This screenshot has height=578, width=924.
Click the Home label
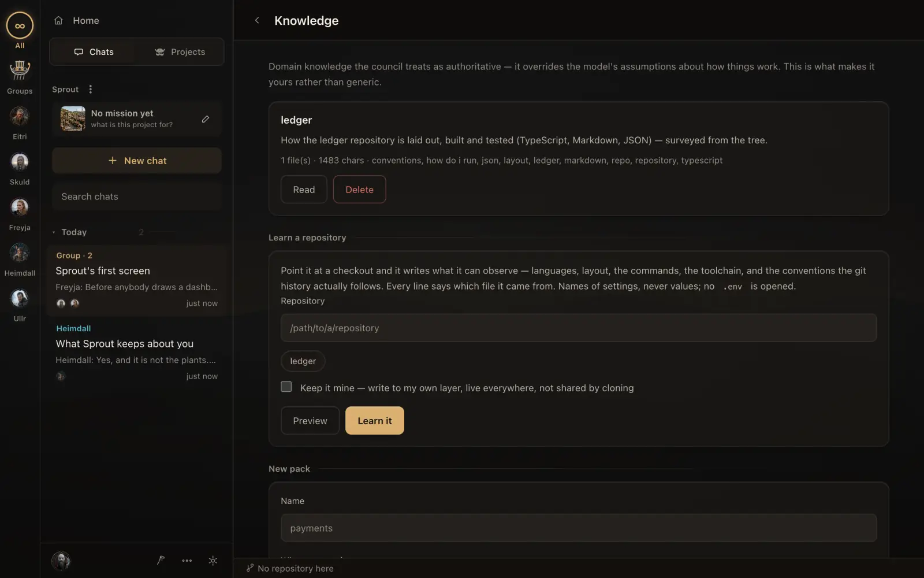tap(86, 21)
